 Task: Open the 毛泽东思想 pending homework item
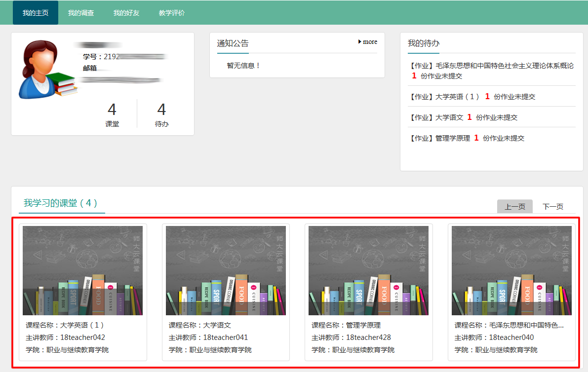491,71
